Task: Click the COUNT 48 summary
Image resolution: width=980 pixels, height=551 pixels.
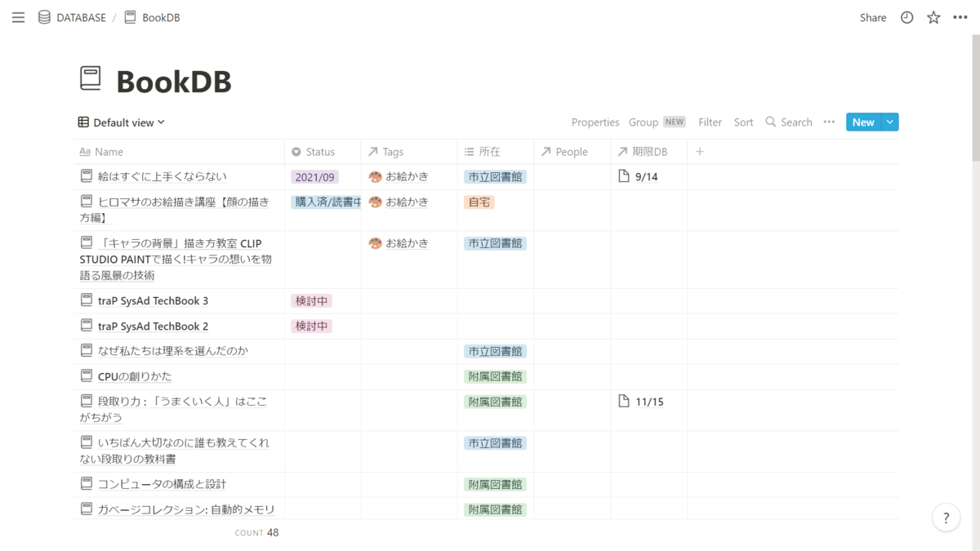Action: [256, 532]
